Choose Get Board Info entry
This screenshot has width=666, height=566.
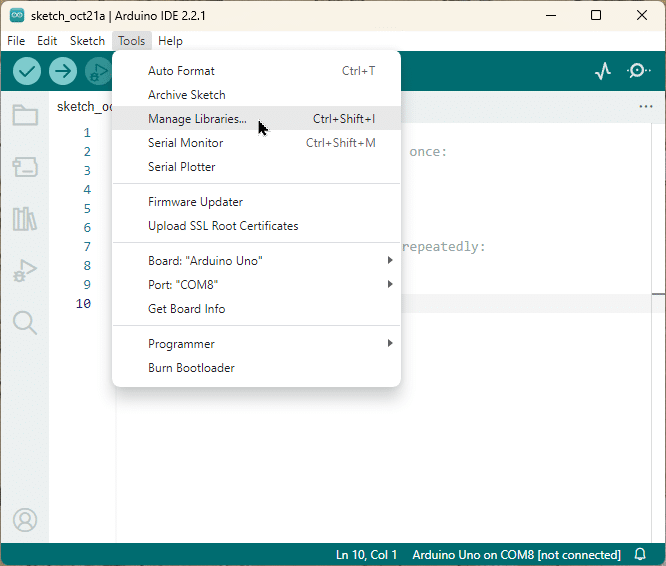257,309
